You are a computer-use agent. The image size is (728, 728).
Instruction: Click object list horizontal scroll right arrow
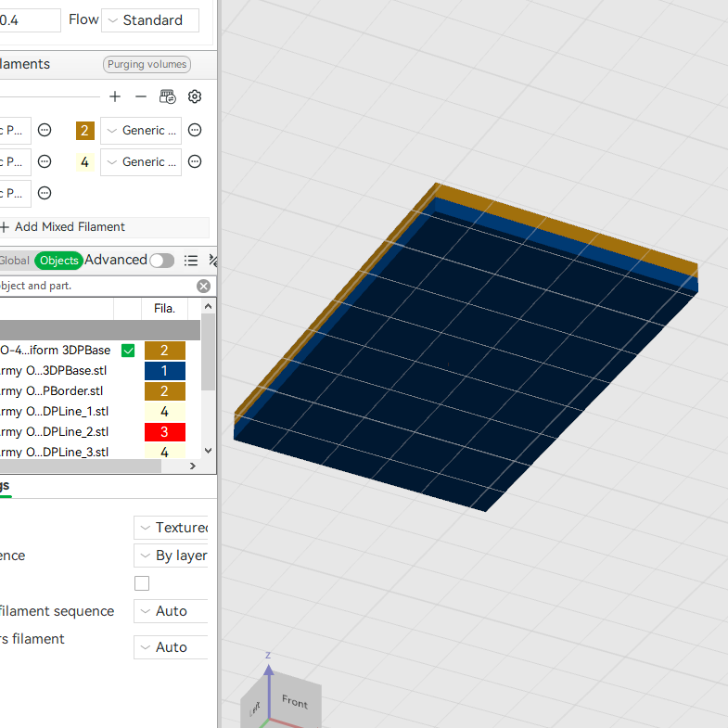193,466
